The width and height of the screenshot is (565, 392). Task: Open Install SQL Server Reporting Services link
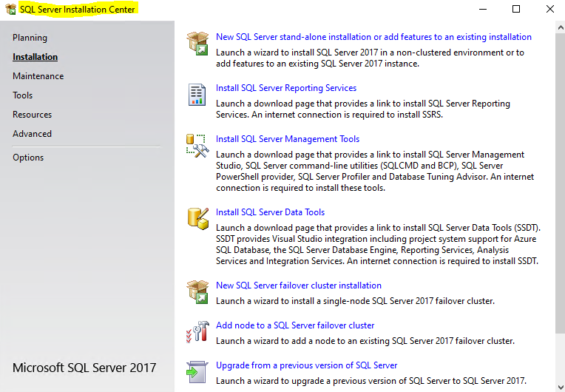tap(285, 88)
